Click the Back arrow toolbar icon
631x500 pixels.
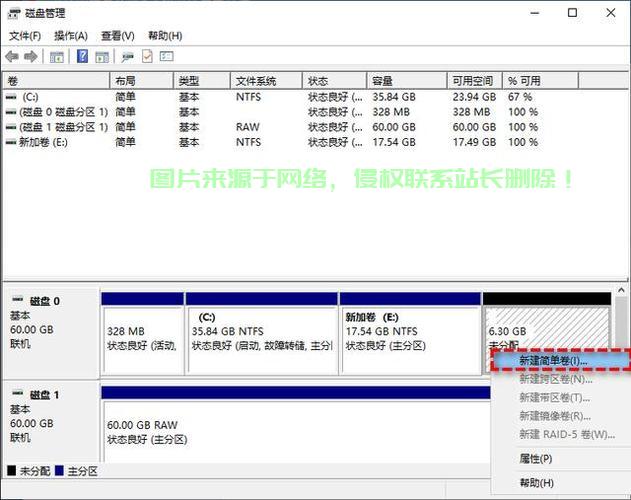click(x=12, y=57)
